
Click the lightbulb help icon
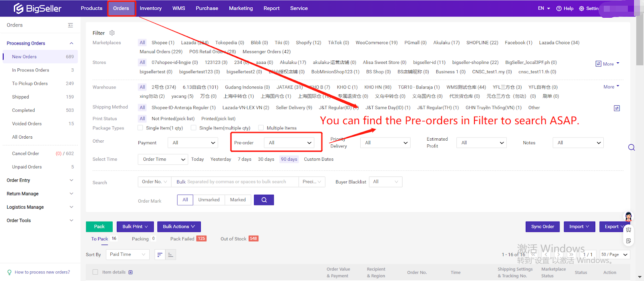(9, 272)
